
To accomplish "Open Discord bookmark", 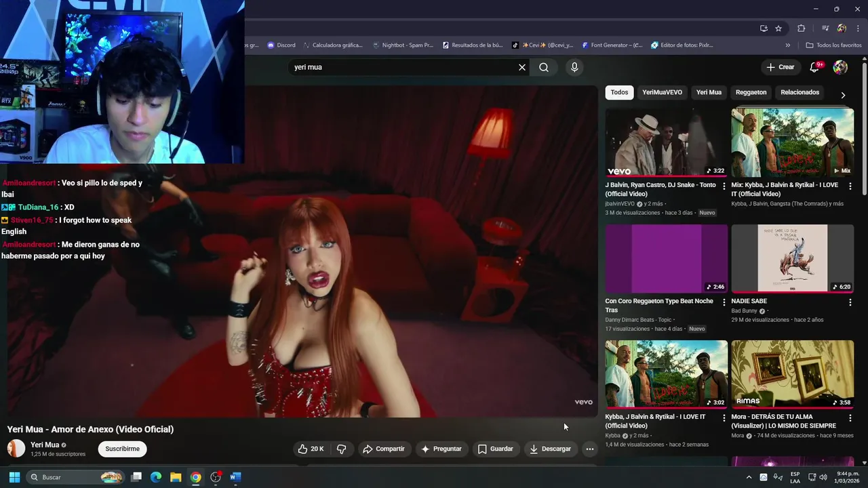I will click(281, 45).
